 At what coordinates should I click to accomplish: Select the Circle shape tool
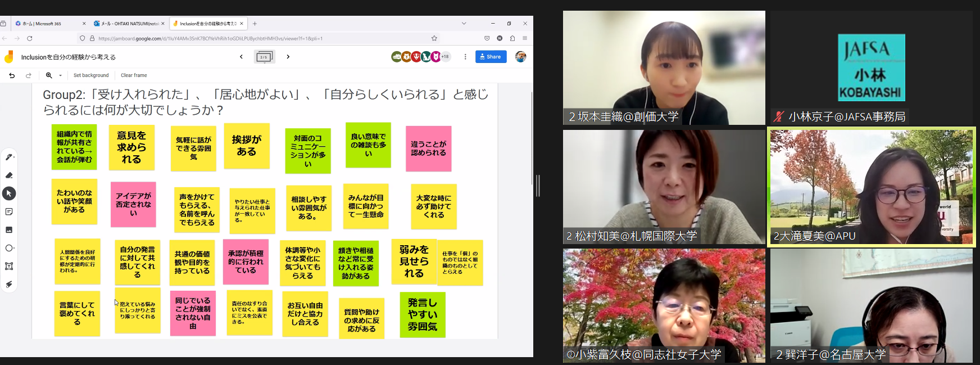[x=9, y=248]
